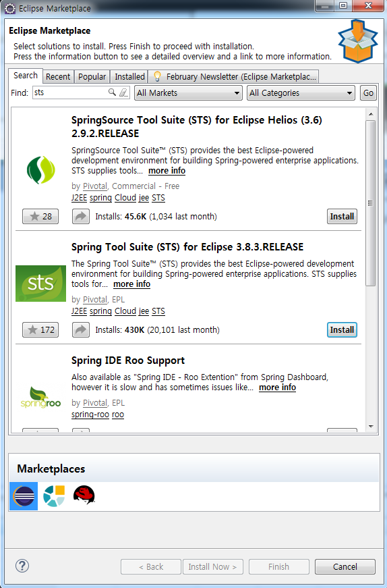The image size is (387, 588).
Task: Open Pivotal link under SpringSource Tool Suite
Action: click(95, 186)
